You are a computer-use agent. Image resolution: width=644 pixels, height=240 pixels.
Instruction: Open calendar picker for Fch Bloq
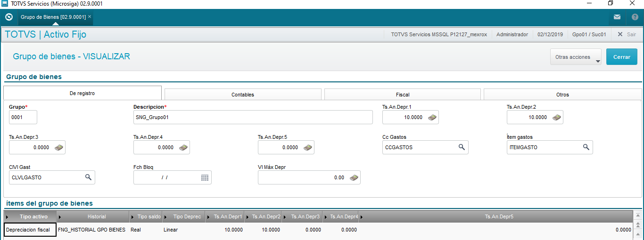pos(205,177)
